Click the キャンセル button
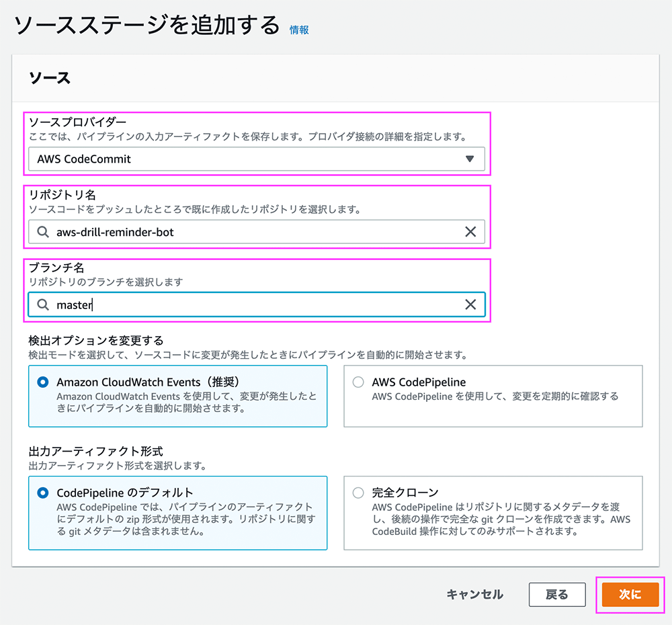 click(475, 595)
